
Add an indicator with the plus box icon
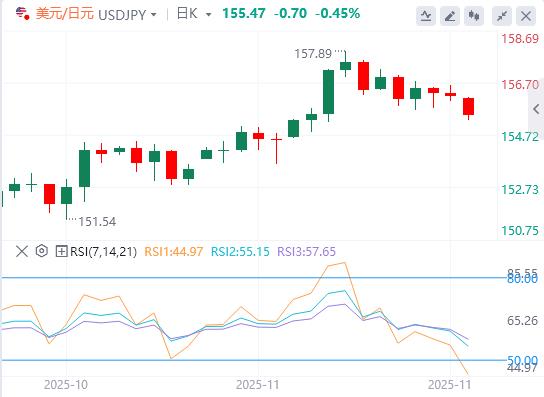tap(61, 251)
